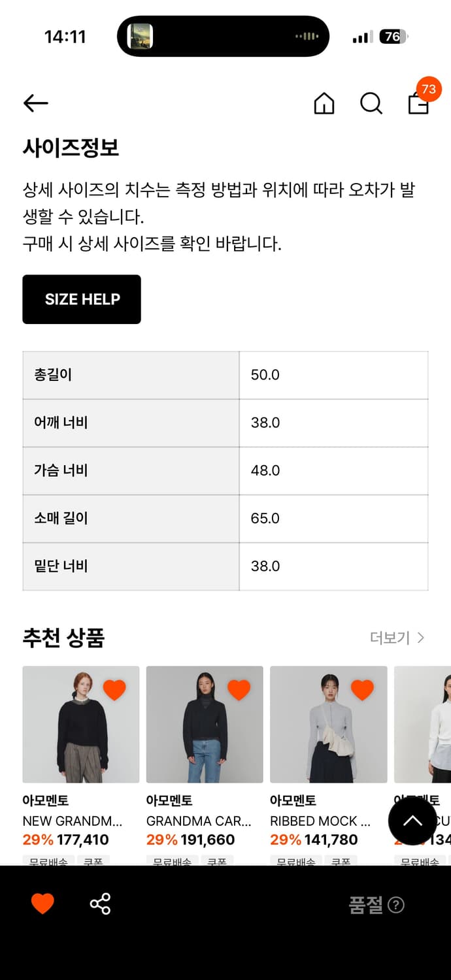Tap the question mark next to 품절
This screenshot has width=451, height=980.
397,905
